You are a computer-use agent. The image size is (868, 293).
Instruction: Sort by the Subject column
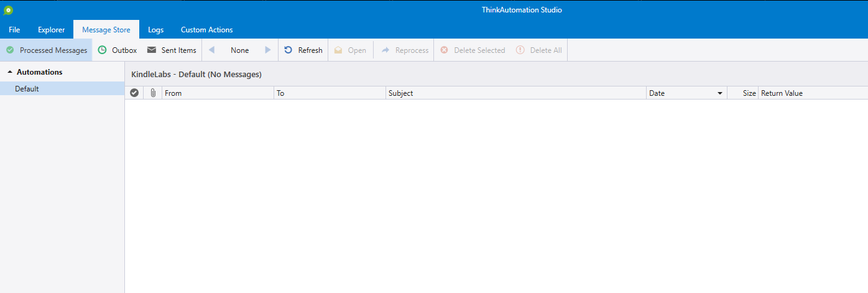pyautogui.click(x=516, y=93)
